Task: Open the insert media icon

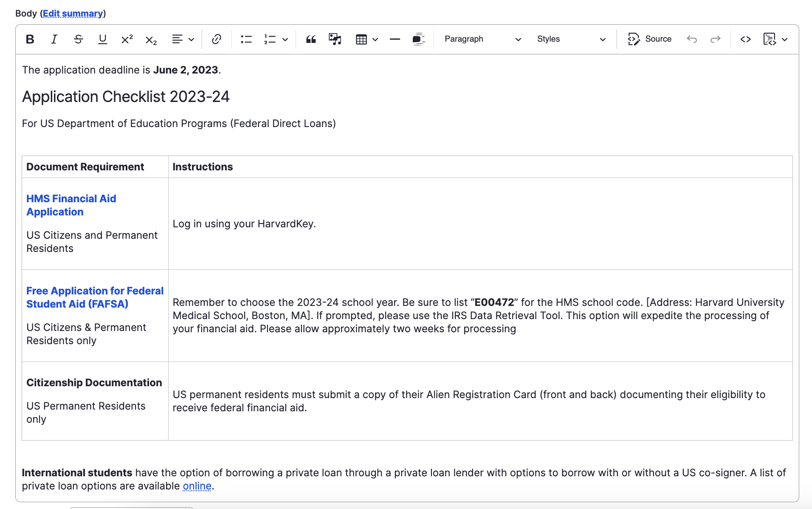Action: coord(335,39)
